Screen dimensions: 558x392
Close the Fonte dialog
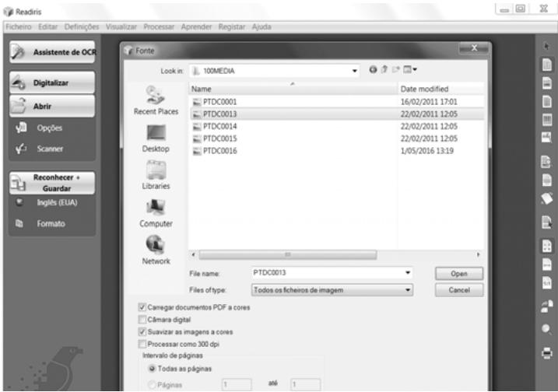coord(475,48)
